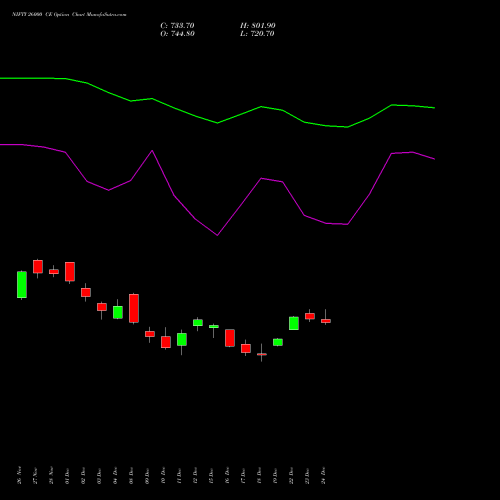Click the green candle for 11 Dec

(182, 339)
